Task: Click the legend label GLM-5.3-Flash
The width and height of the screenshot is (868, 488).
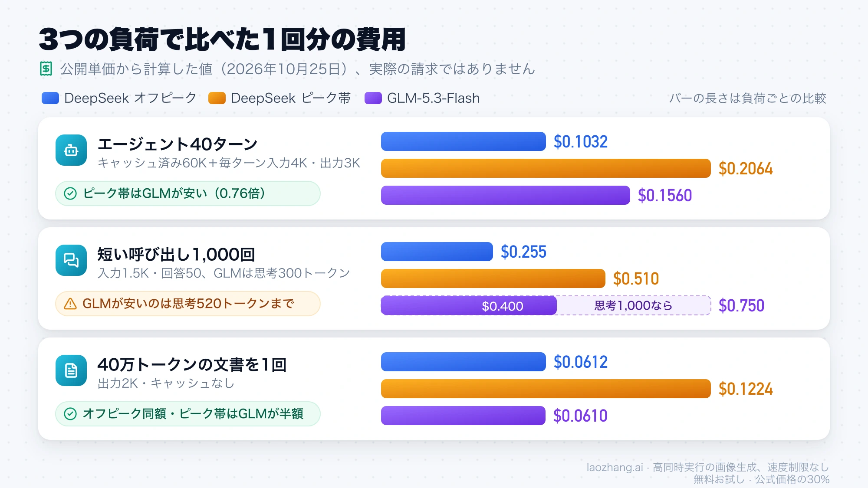Action: click(x=433, y=98)
